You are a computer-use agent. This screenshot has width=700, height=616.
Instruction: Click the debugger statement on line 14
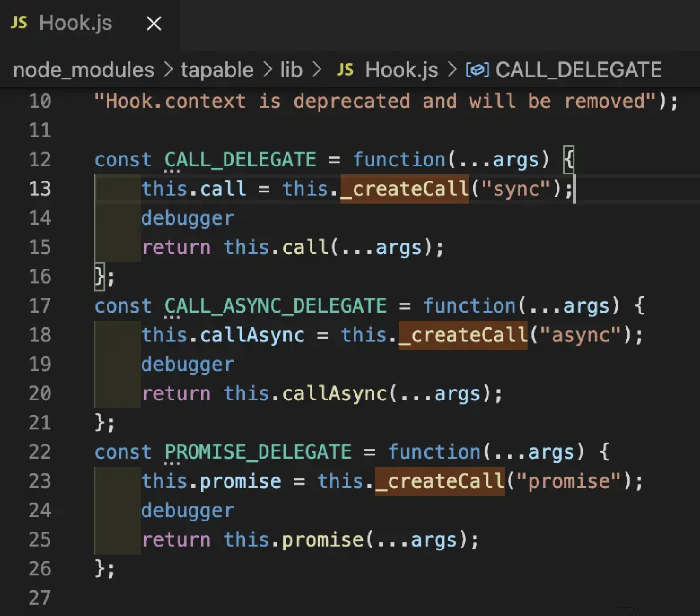click(188, 218)
